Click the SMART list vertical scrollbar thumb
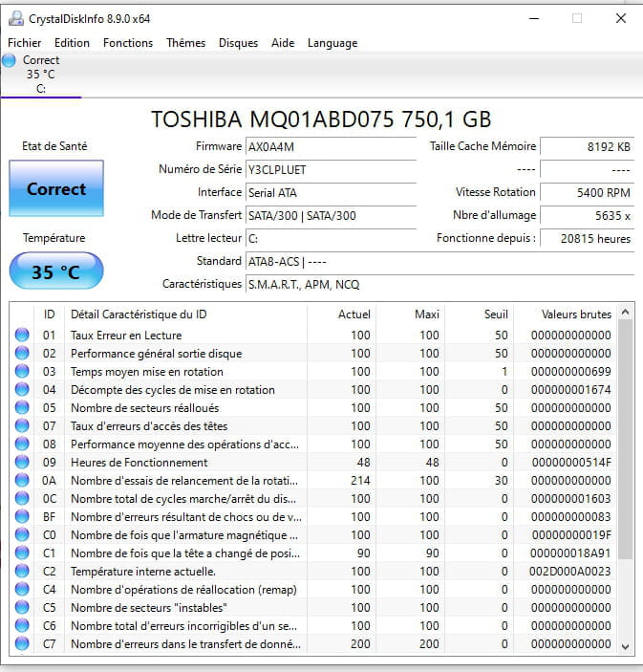Viewport: 643px width, 672px height. click(x=625, y=439)
